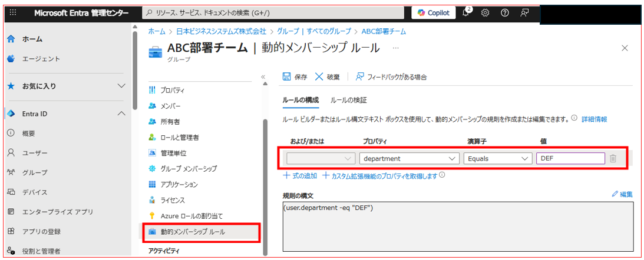This screenshot has width=644, height=260.
Task: Open notifications bell icon
Action: click(x=465, y=12)
